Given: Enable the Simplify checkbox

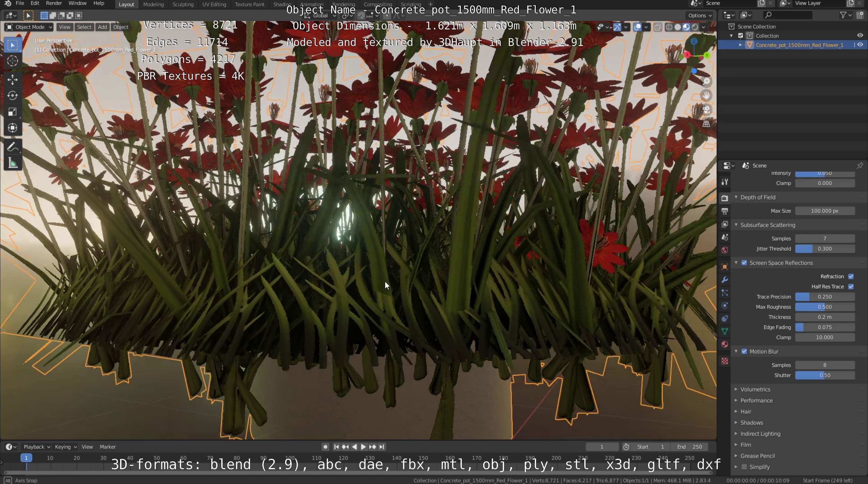Looking at the screenshot, I should [744, 467].
